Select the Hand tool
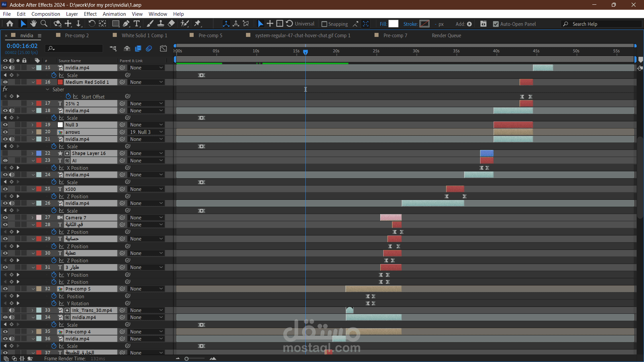This screenshot has height=362, width=644. pyautogui.click(x=33, y=24)
